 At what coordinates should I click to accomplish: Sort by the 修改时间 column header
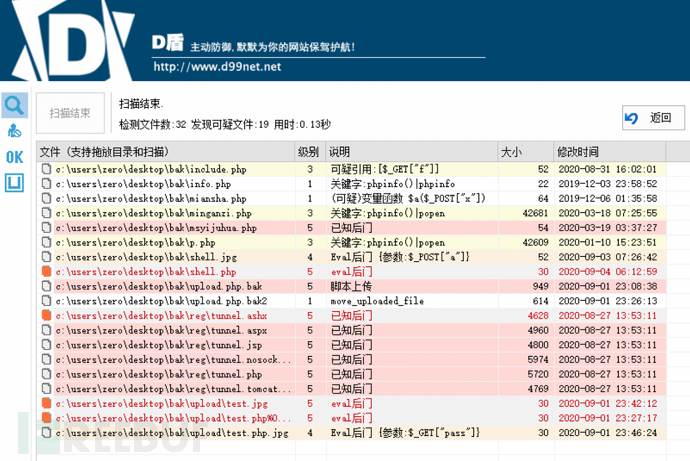coord(609,152)
